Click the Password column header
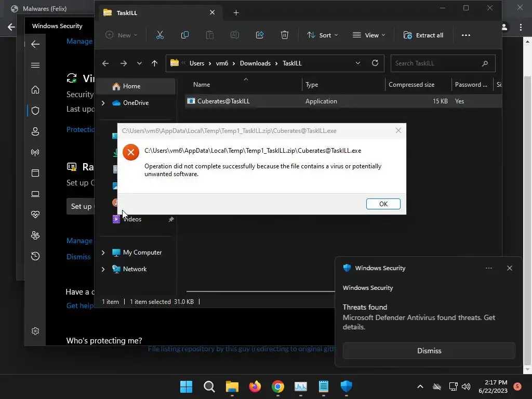Viewport: 532px width, 399px height. (x=472, y=85)
